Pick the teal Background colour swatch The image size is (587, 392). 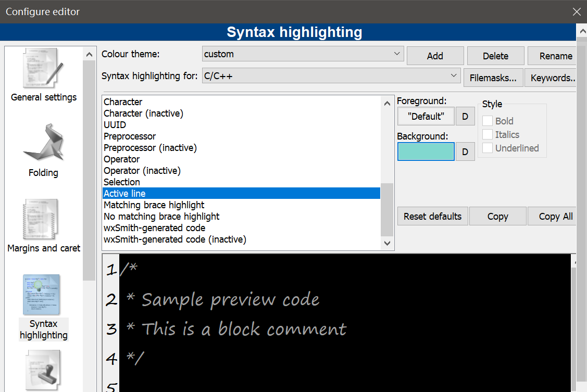426,152
